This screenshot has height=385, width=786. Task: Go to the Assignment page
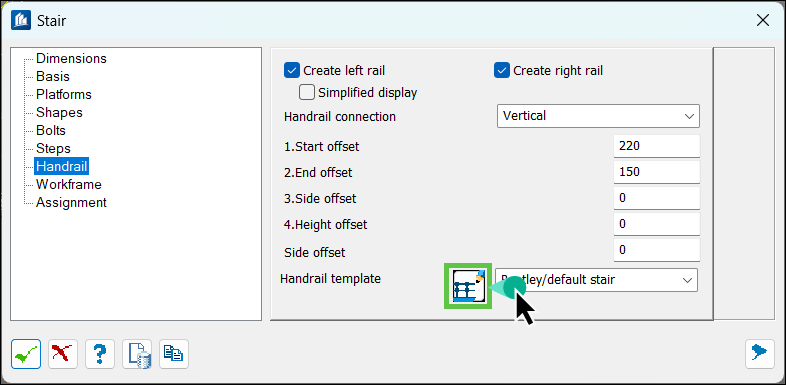tap(71, 203)
